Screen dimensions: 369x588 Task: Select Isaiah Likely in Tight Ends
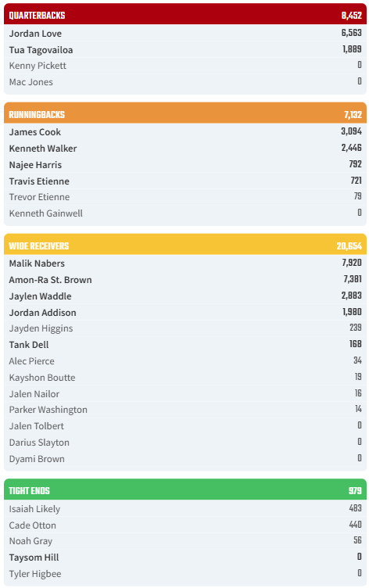[34, 509]
